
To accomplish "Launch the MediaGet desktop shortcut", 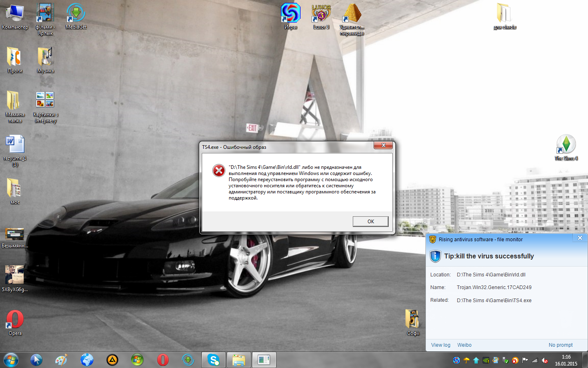I will click(76, 16).
